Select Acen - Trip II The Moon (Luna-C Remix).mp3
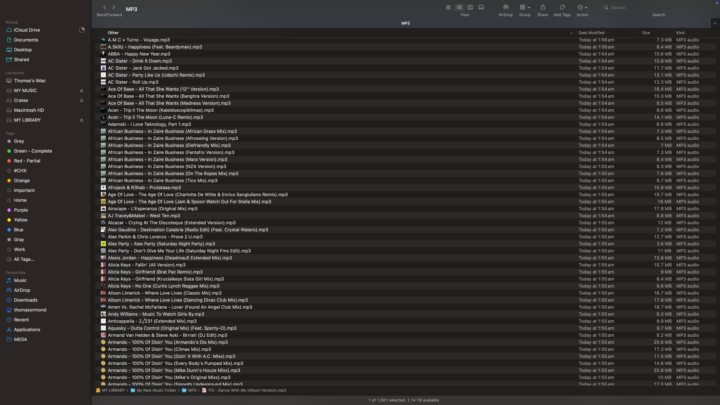720x405 pixels. pyautogui.click(x=155, y=117)
